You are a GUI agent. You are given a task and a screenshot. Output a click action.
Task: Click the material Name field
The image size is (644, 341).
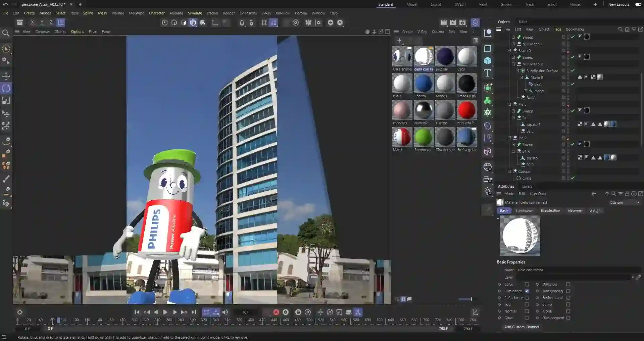coord(578,270)
